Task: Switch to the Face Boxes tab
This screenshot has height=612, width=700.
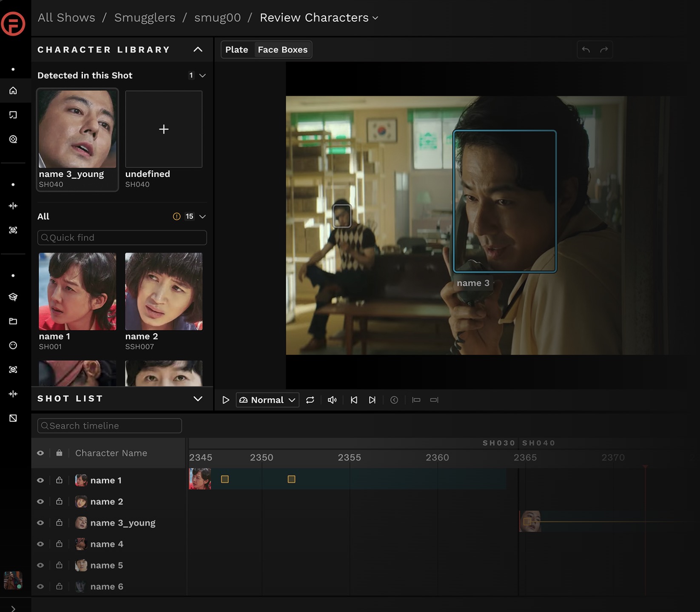Action: click(x=283, y=50)
